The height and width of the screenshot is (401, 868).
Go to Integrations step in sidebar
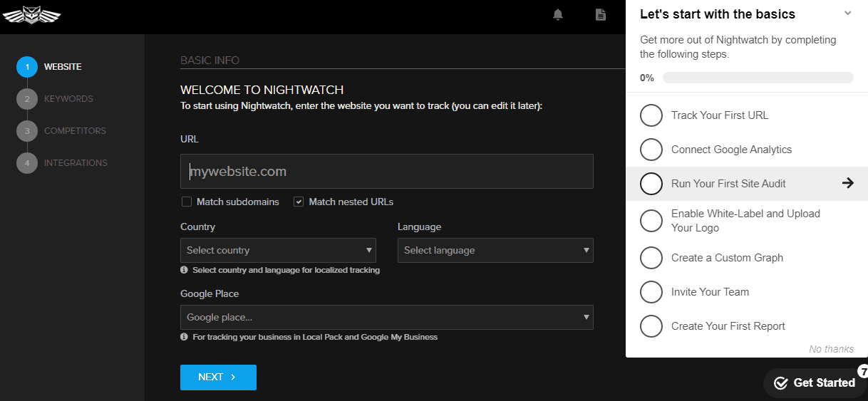click(75, 163)
